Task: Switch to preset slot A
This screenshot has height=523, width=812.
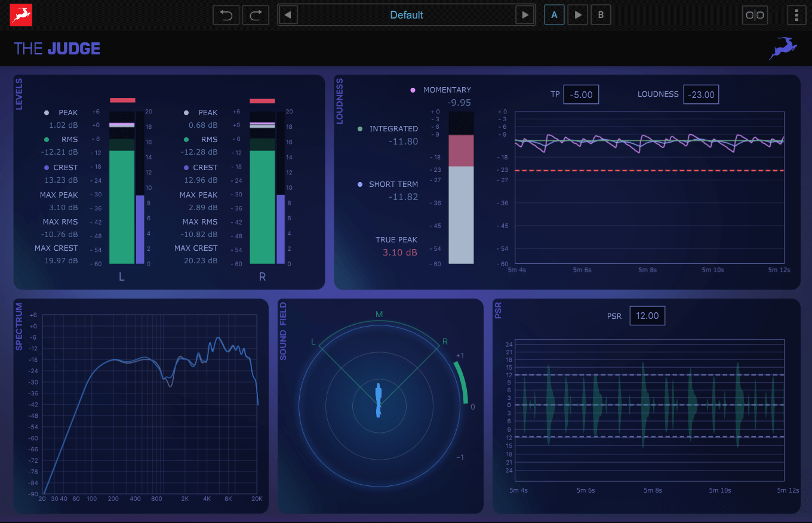Action: (554, 15)
